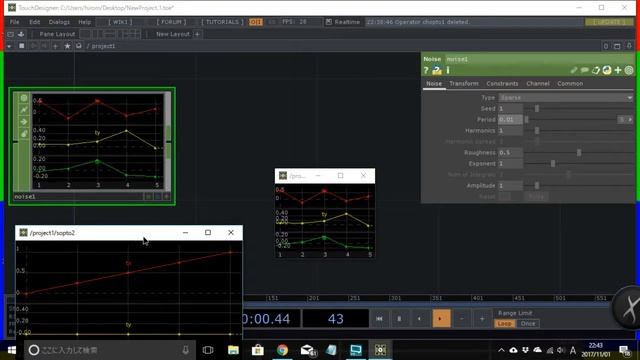
Task: Switch to the Transform tab
Action: tap(464, 84)
